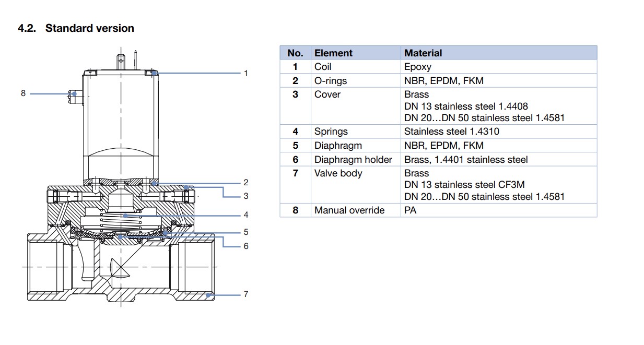This screenshot has width=644, height=345.
Task: Click callout number 5 on the valve diagram
Action: pos(246,232)
